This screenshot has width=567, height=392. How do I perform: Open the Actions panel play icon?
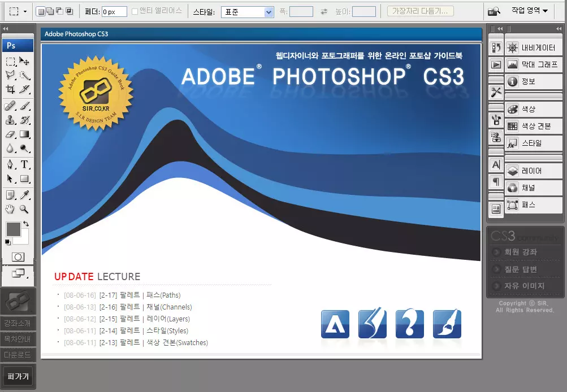point(496,64)
